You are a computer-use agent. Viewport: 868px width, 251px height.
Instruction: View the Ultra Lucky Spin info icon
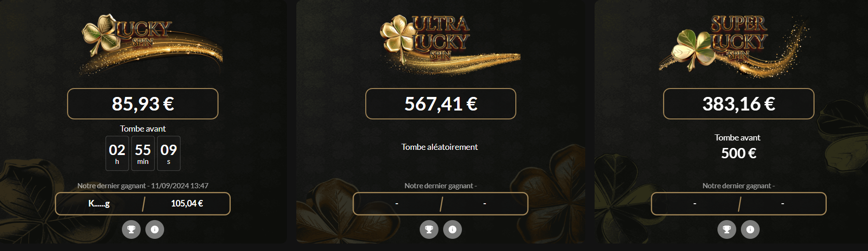pos(453,229)
